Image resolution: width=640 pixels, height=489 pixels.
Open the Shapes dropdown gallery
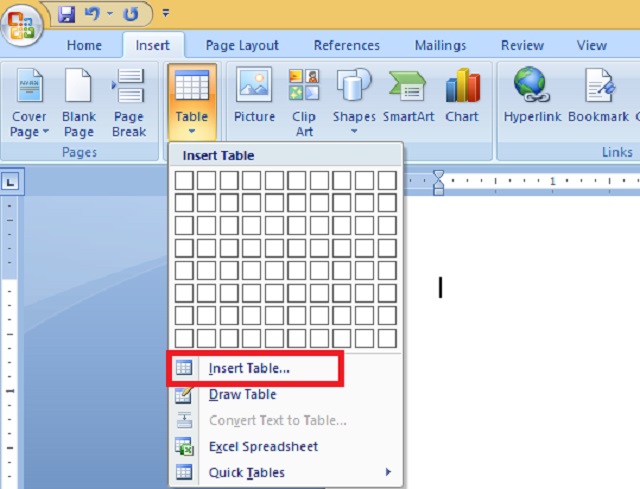coord(354,102)
